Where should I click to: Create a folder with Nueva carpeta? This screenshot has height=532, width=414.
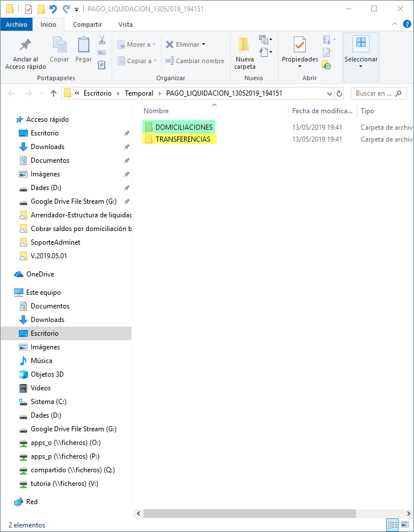coord(244,53)
